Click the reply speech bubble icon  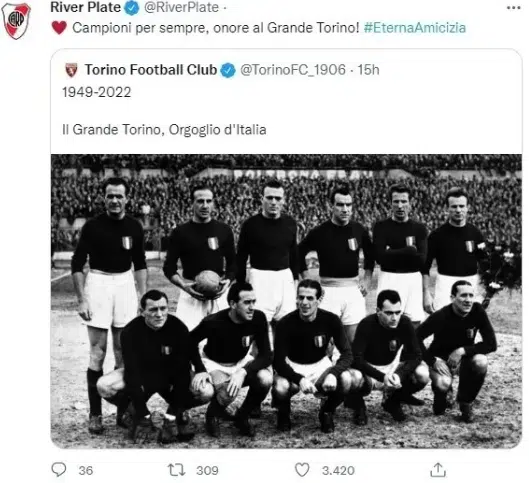[x=59, y=469]
